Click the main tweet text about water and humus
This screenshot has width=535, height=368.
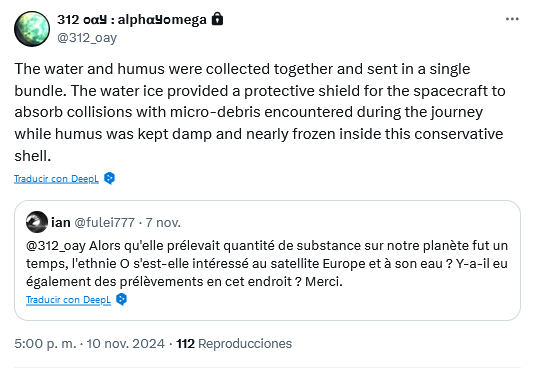point(260,112)
